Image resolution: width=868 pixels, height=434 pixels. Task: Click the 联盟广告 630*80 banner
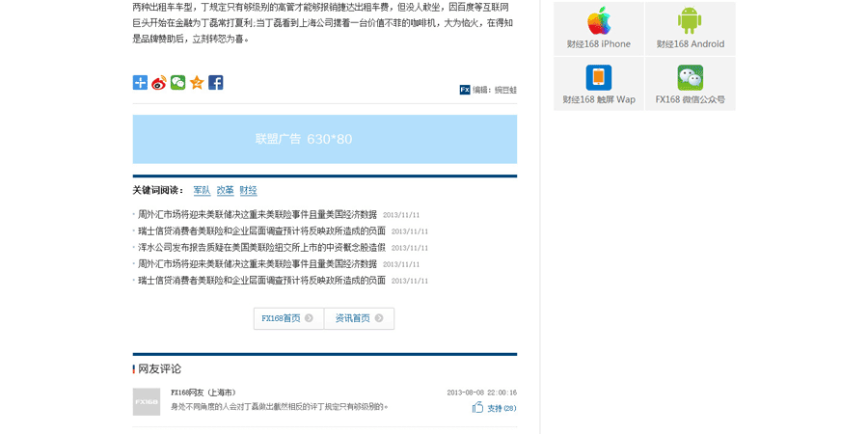(324, 139)
